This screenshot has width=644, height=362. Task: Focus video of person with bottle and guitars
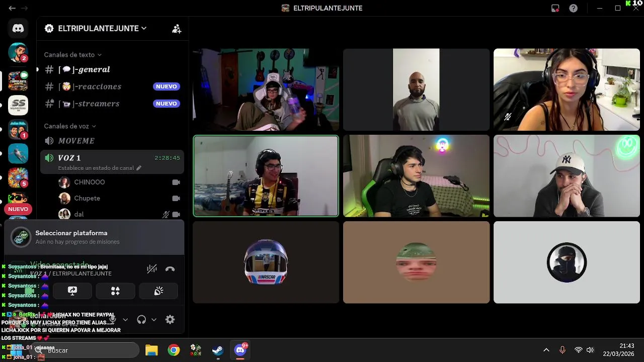point(266,89)
